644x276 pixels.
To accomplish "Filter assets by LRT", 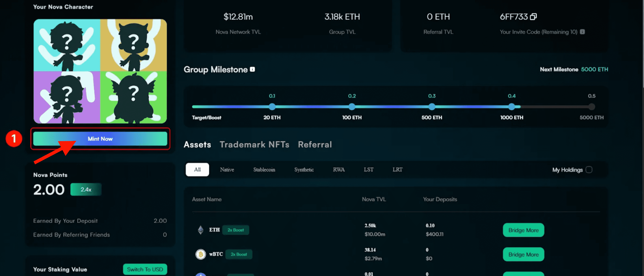I will click(x=397, y=170).
